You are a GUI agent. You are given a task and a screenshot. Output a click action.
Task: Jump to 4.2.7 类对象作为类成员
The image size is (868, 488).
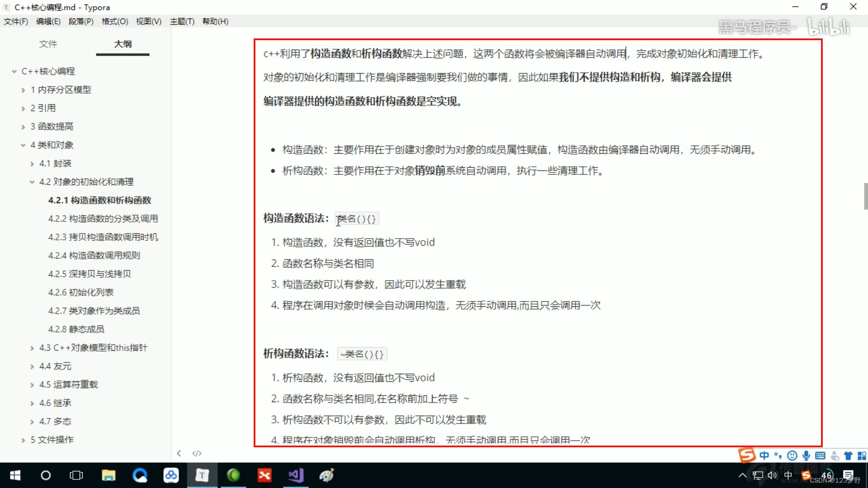[x=94, y=311]
